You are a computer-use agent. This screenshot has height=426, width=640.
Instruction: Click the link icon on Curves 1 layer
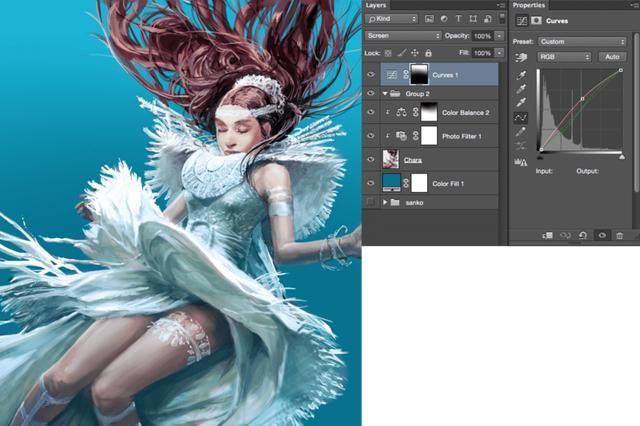pos(405,75)
